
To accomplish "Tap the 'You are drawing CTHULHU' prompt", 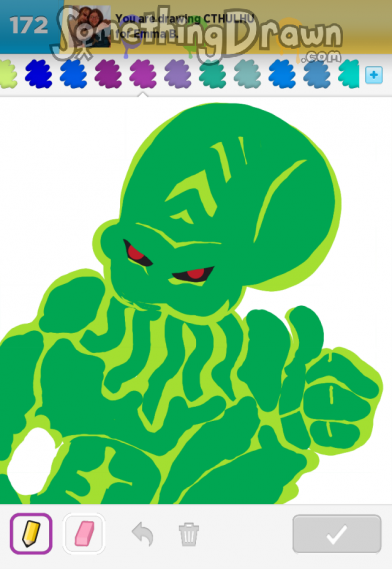I will coord(185,19).
